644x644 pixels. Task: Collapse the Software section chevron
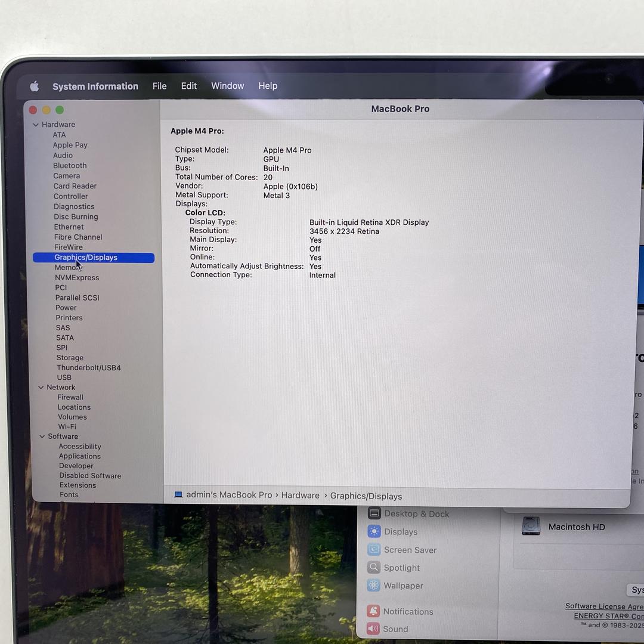[42, 436]
